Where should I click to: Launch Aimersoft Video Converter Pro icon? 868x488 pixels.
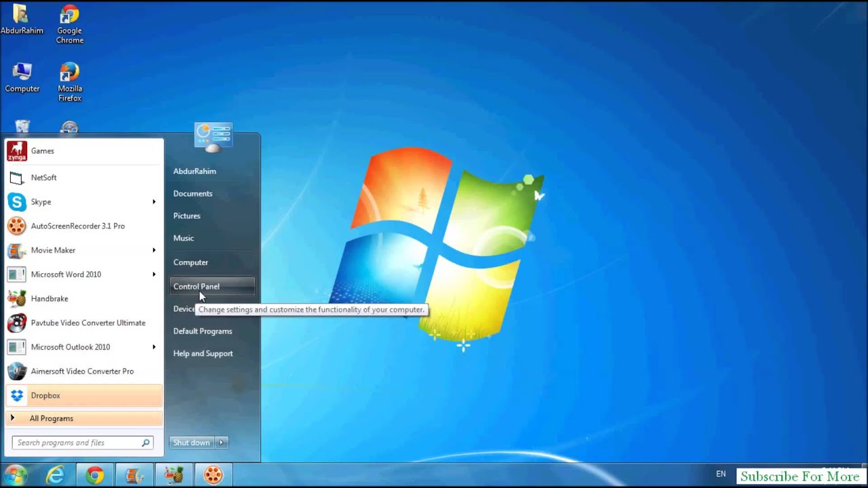tap(17, 371)
